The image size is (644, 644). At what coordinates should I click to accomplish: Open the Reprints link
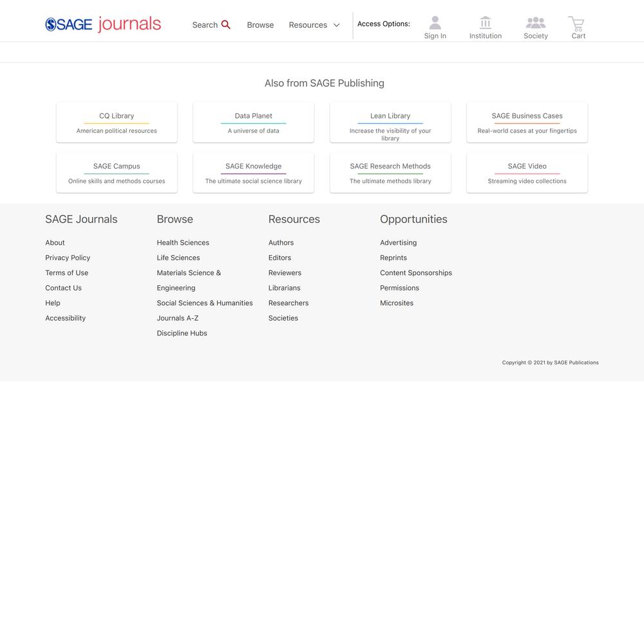(x=393, y=258)
